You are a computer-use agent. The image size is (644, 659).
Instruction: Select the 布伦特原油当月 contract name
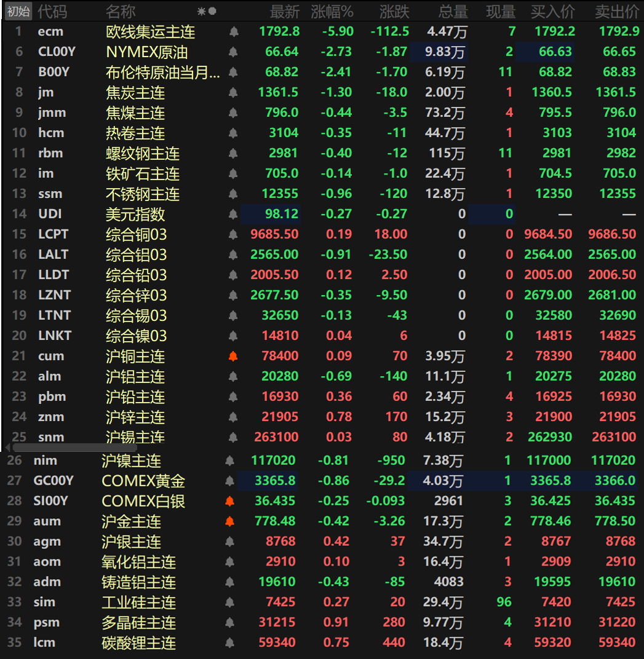pos(162,73)
